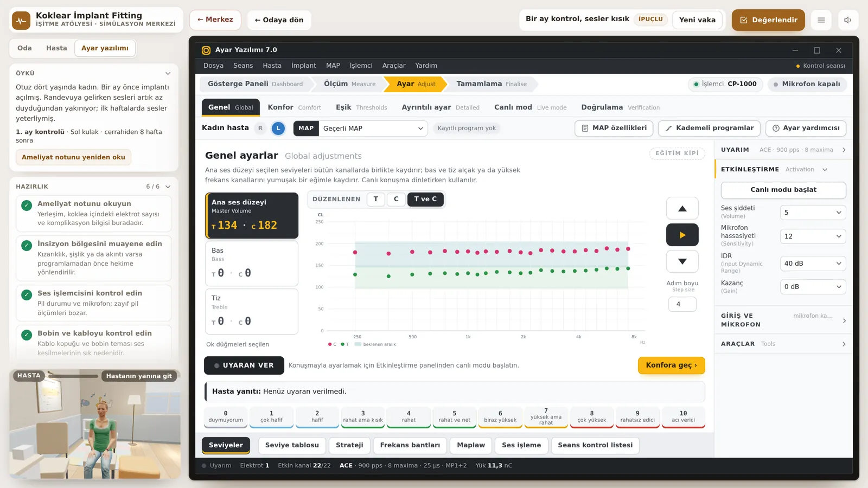The image size is (868, 488).
Task: Click the Değerlendir button
Action: coord(768,20)
